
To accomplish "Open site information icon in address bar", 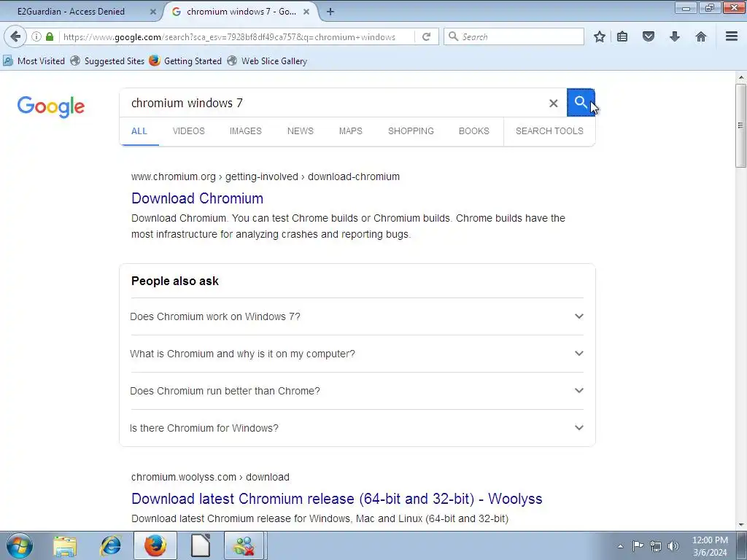I will click(x=36, y=36).
